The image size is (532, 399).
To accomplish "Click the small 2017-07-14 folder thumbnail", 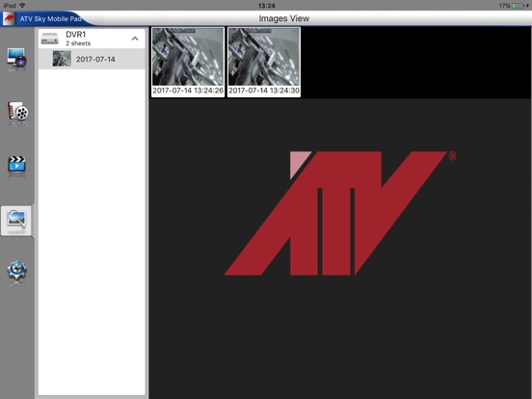I will pyautogui.click(x=62, y=59).
